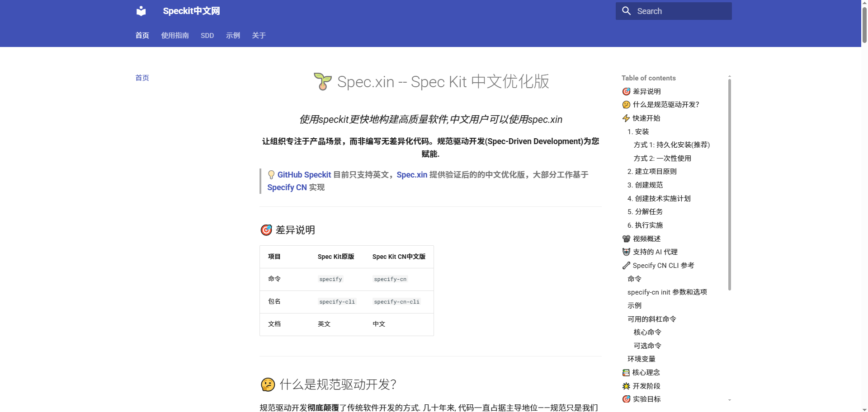Image resolution: width=868 pixels, height=412 pixels.
Task: Click the dart-target icon in the 差异说明 heading
Action: coord(266,230)
